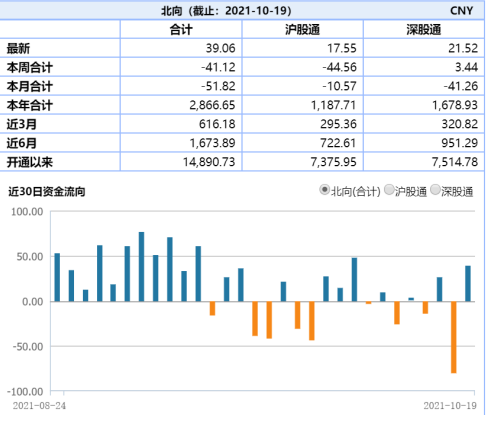The width and height of the screenshot is (487, 421).
Task: Click the value -41.26
Action: pyautogui.click(x=461, y=86)
